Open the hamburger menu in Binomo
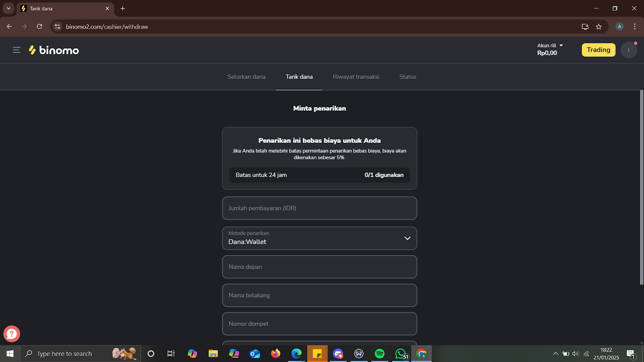This screenshot has width=644, height=362. click(17, 50)
